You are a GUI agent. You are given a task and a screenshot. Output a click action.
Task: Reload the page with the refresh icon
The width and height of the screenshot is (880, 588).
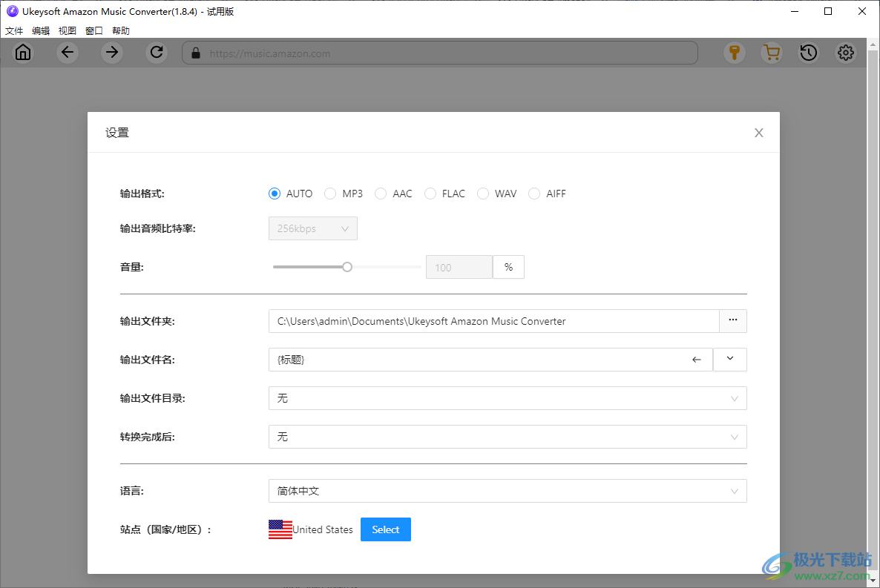pos(157,53)
